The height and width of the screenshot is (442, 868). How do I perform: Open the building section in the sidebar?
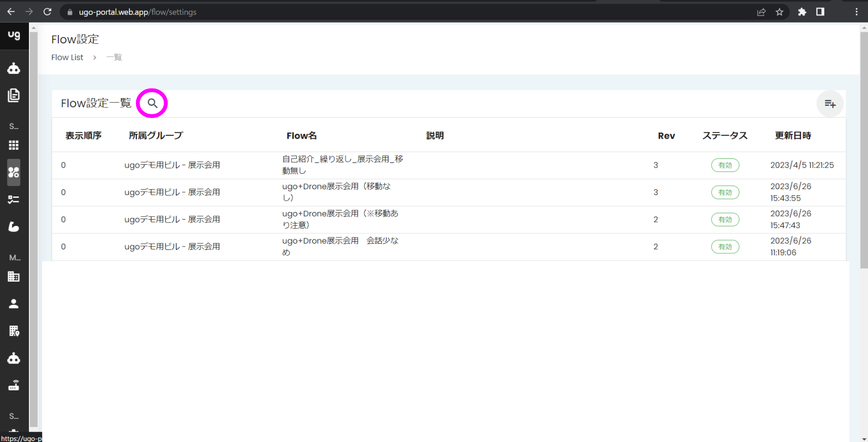click(14, 276)
